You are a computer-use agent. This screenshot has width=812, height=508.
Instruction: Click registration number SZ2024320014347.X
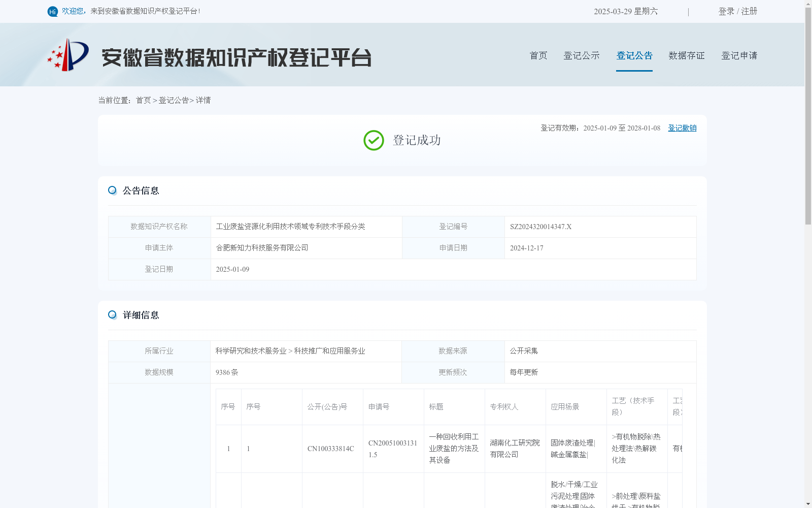coord(540,227)
